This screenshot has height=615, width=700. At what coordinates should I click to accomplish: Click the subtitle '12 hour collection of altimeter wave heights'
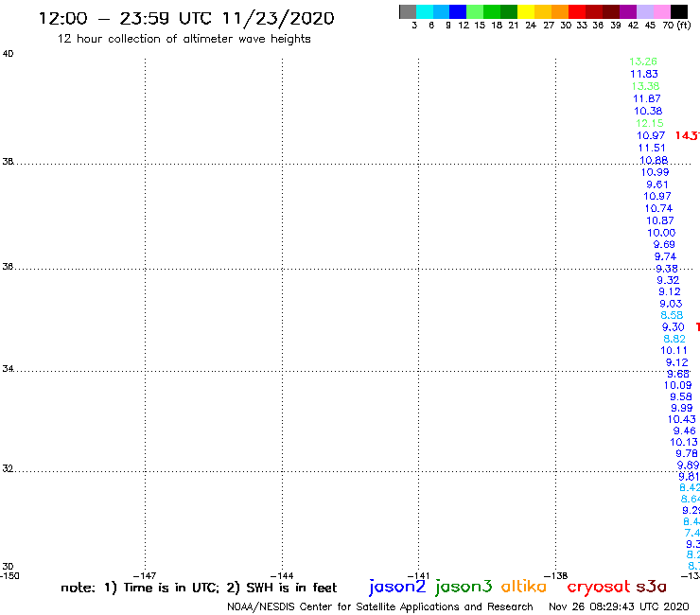tap(184, 39)
